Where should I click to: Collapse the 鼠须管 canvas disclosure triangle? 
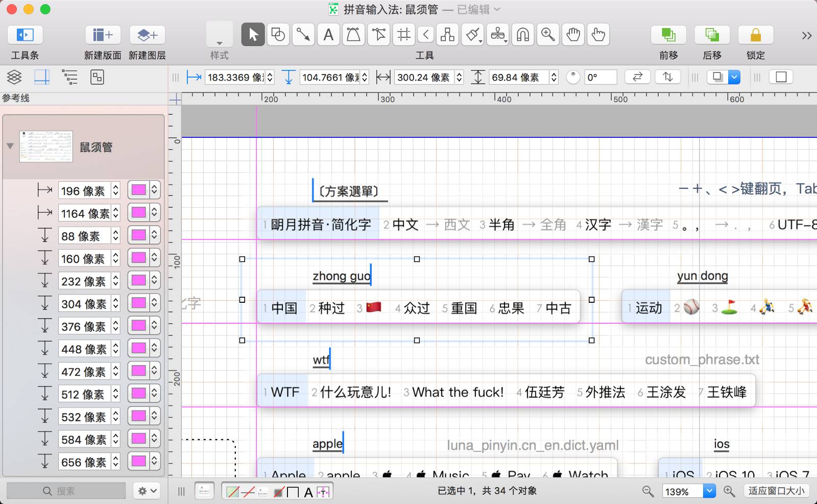[10, 146]
